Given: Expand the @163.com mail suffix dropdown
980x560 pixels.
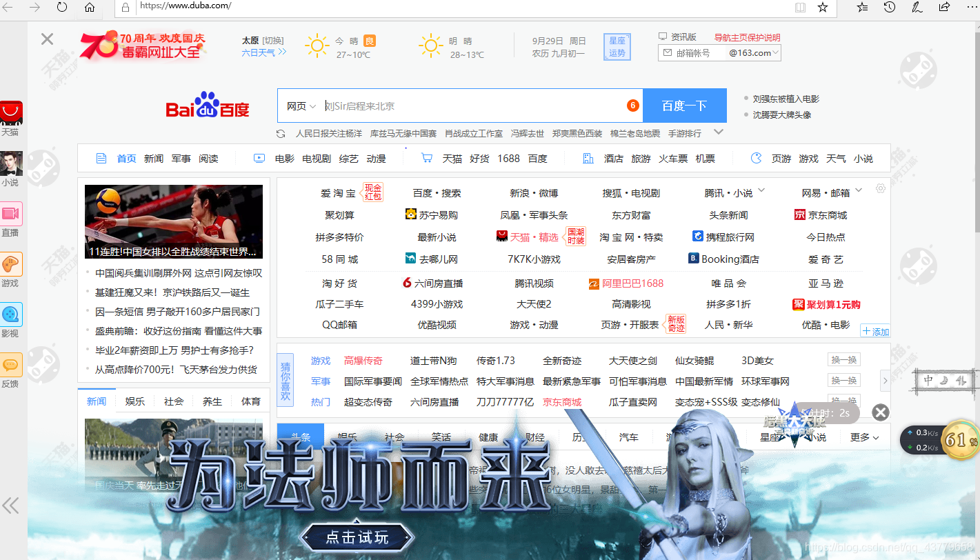Looking at the screenshot, I should tap(774, 52).
